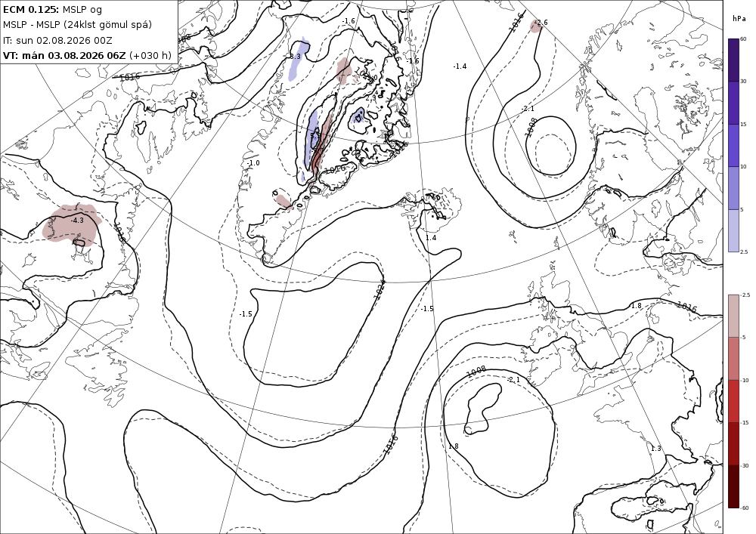Click the 'IT: sun 02.08.2026 00Z' initial time
Screen dimensions: 756x534
click(x=57, y=40)
